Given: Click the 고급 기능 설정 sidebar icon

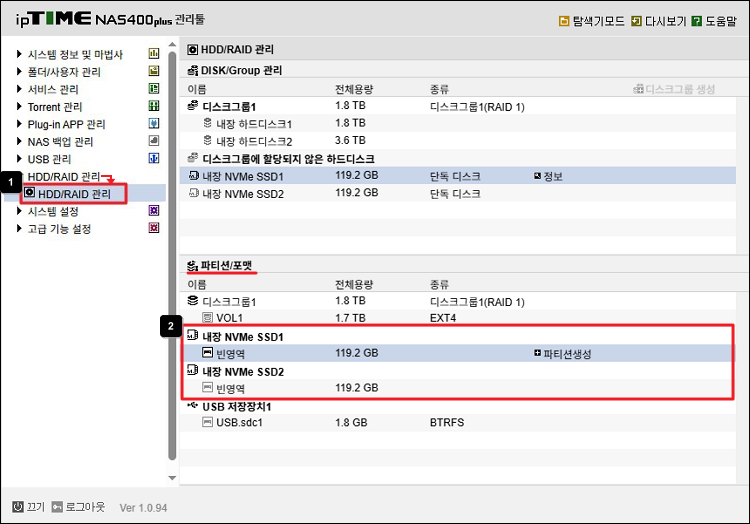Looking at the screenshot, I should click(154, 229).
